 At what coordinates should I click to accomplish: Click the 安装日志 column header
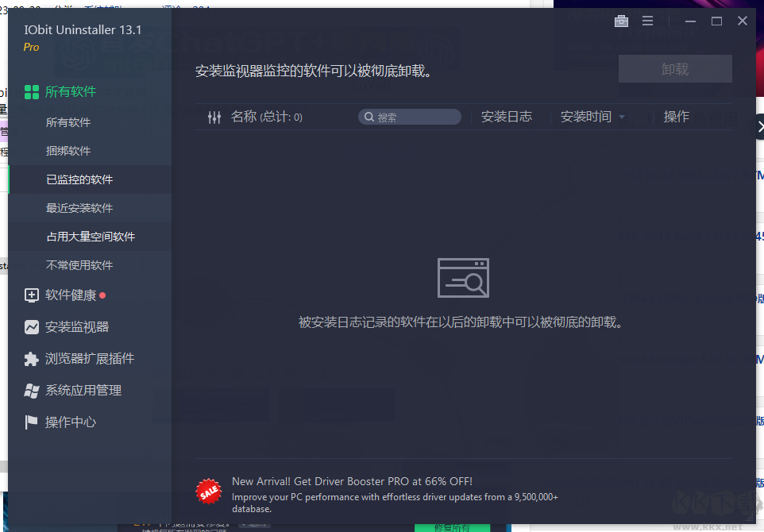click(x=507, y=117)
